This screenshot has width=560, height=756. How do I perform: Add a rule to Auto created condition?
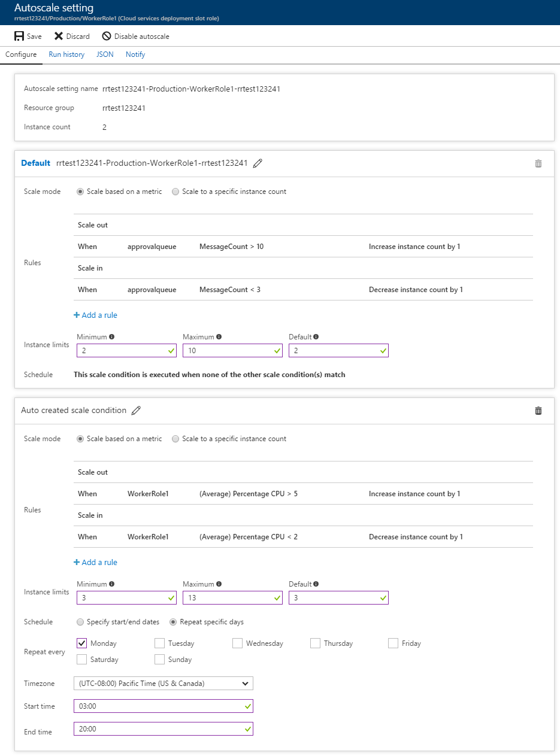coord(95,563)
